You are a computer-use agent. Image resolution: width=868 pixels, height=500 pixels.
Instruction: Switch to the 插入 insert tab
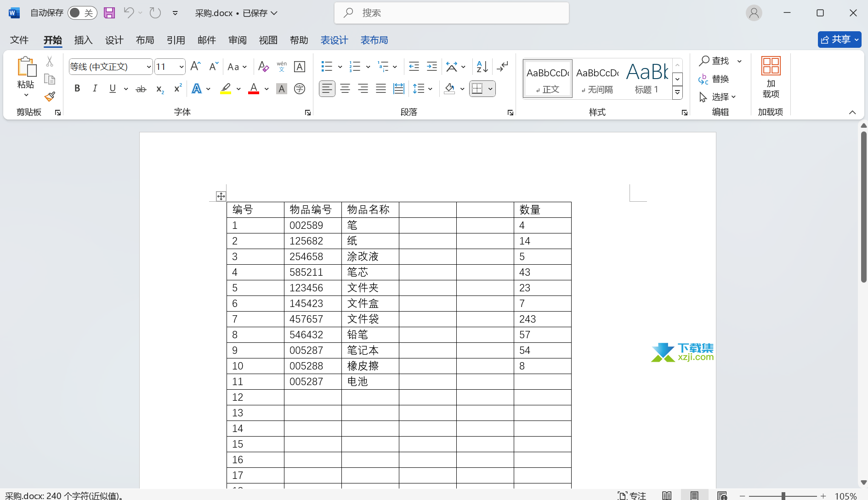coord(83,40)
